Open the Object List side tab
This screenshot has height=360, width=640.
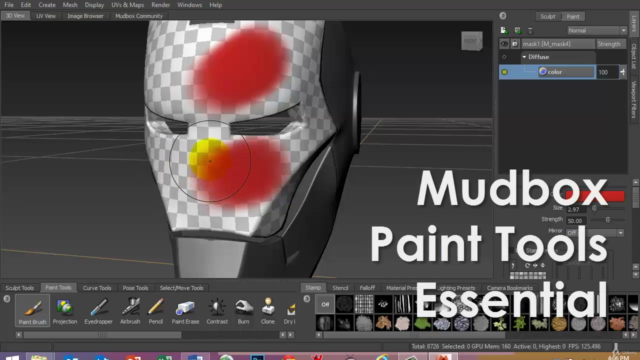(634, 56)
